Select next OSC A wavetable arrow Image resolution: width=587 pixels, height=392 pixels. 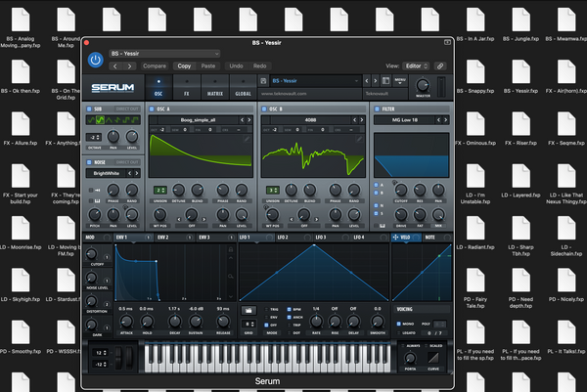click(249, 120)
